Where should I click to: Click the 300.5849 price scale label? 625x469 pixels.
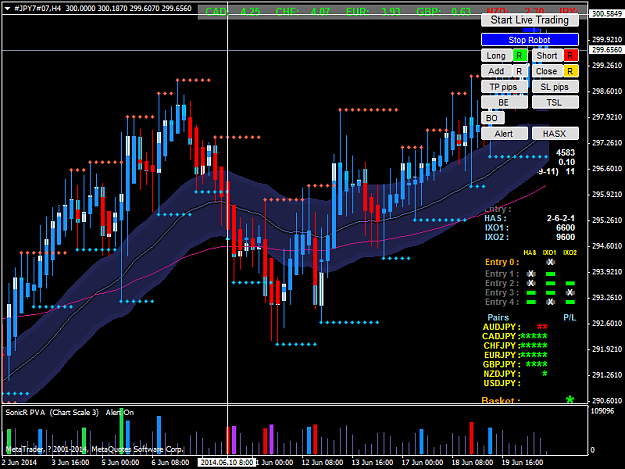coord(607,14)
